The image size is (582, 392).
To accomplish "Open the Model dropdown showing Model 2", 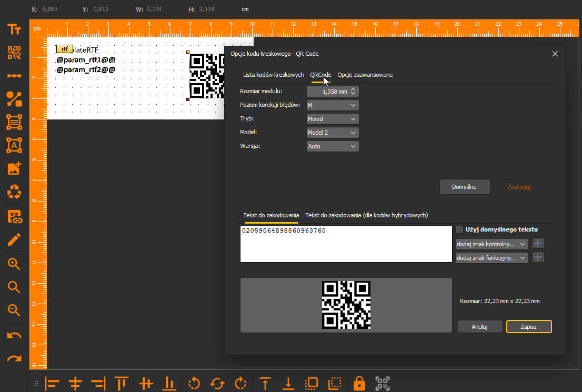I will (333, 133).
